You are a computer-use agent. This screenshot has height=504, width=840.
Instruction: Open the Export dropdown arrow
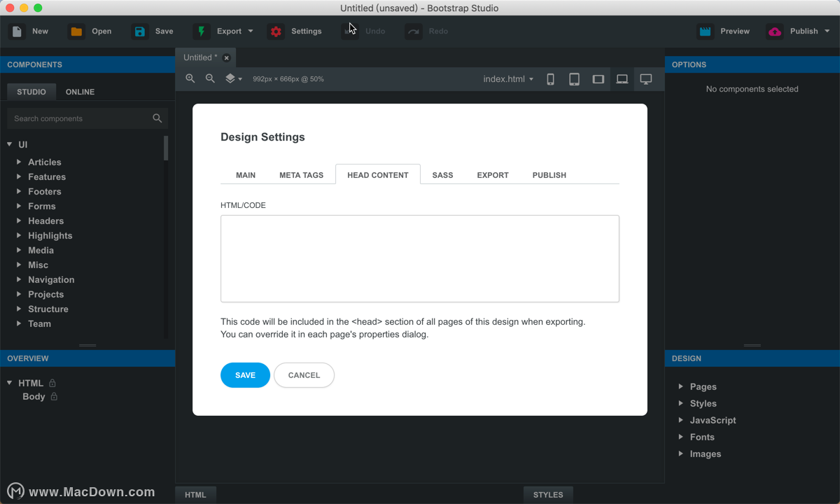pos(249,31)
